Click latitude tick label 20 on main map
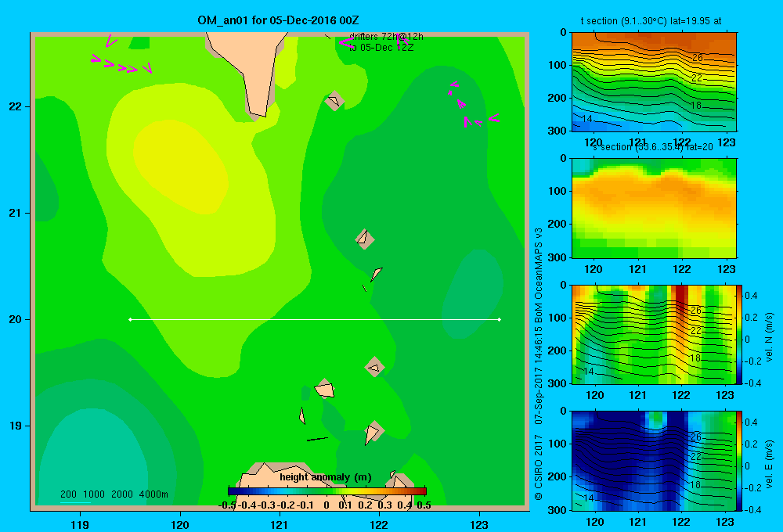The height and width of the screenshot is (532, 783). tap(16, 319)
